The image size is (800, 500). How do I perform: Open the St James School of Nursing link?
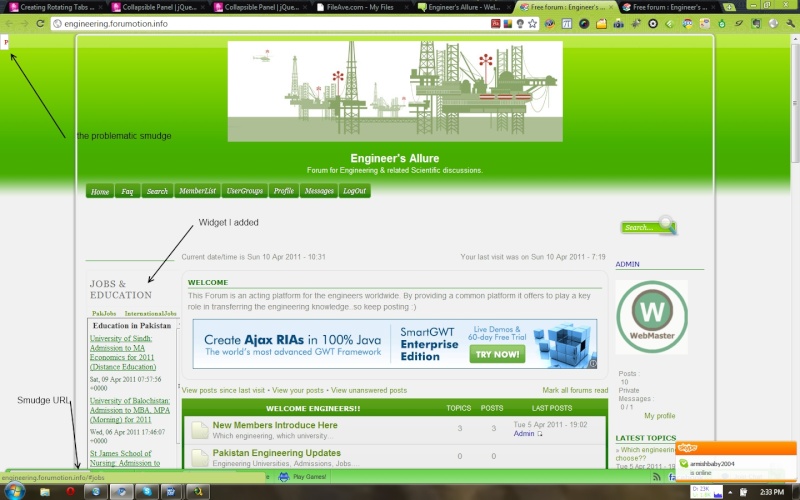125,458
